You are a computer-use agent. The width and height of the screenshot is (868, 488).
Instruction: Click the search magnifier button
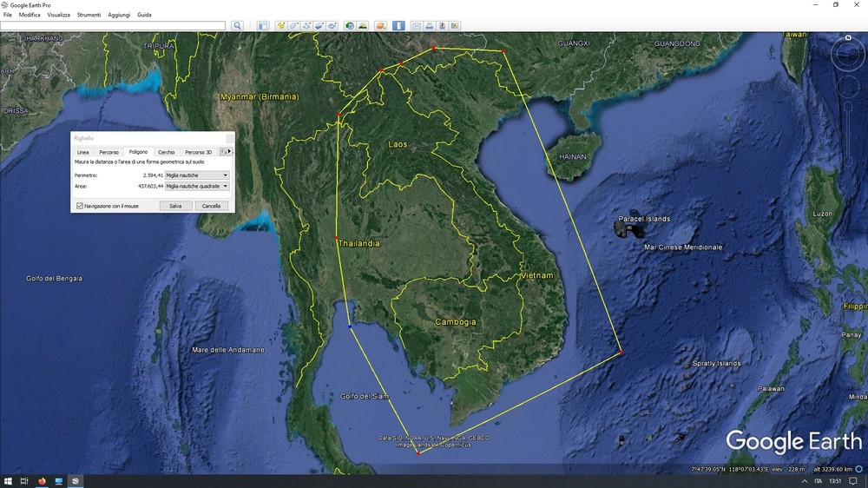click(x=238, y=25)
